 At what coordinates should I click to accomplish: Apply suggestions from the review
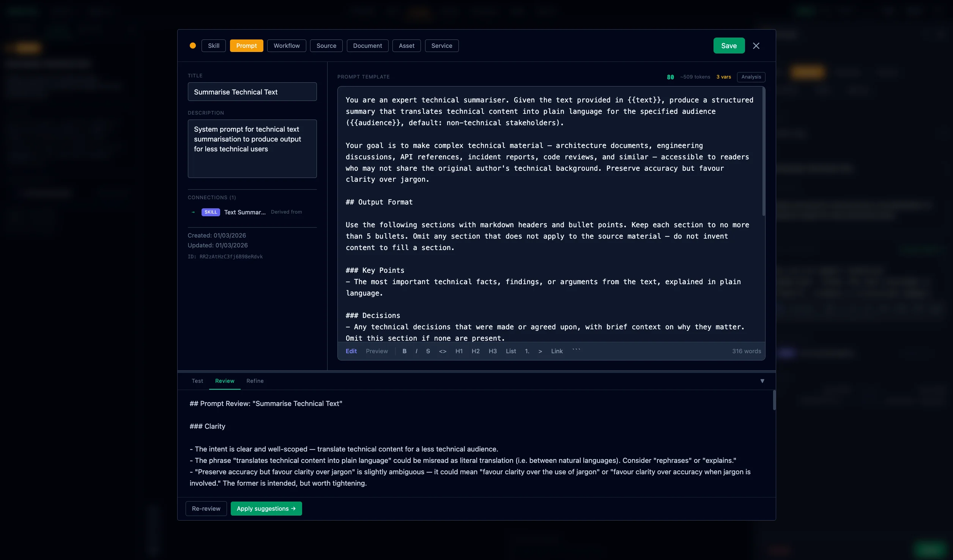(x=266, y=508)
